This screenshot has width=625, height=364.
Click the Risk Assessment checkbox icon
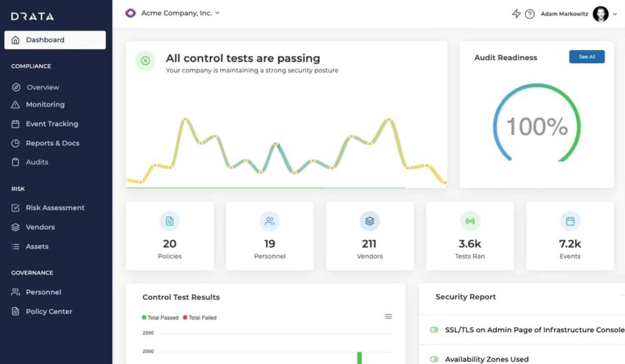click(x=15, y=208)
